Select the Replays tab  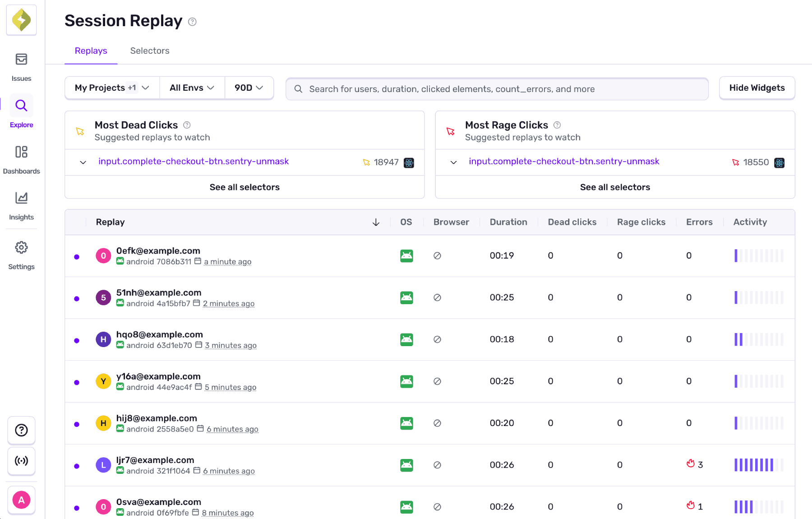[91, 51]
